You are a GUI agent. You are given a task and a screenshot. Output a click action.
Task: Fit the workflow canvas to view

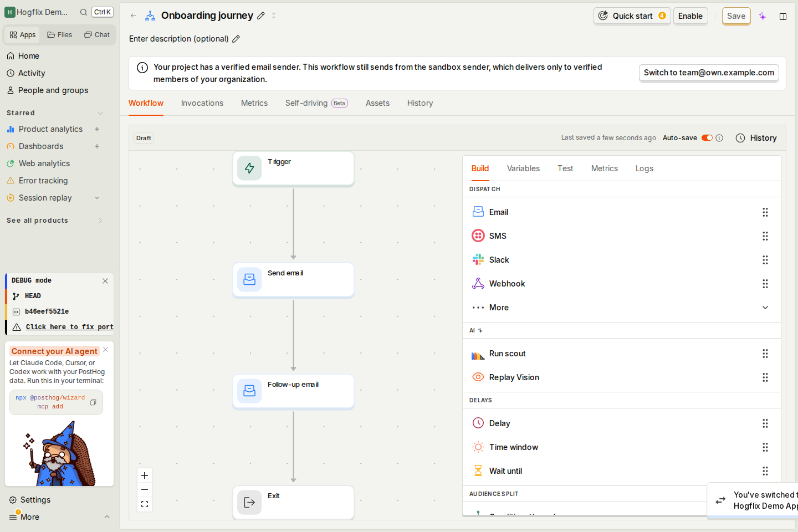[x=145, y=504]
